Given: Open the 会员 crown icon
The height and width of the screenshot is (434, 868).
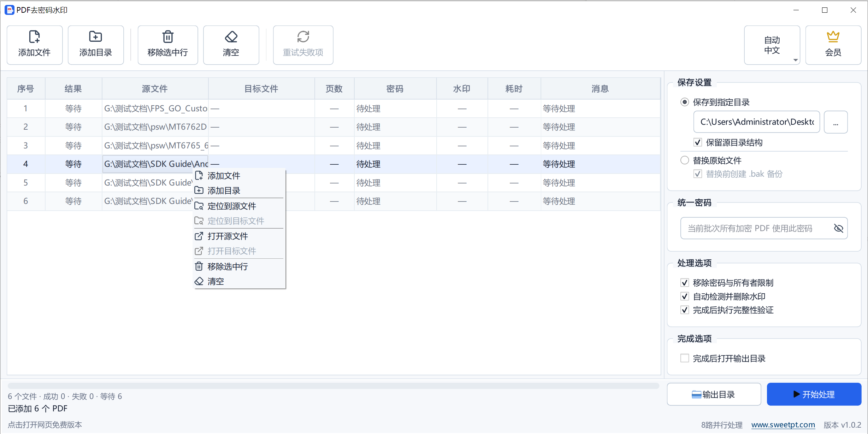Looking at the screenshot, I should [833, 36].
